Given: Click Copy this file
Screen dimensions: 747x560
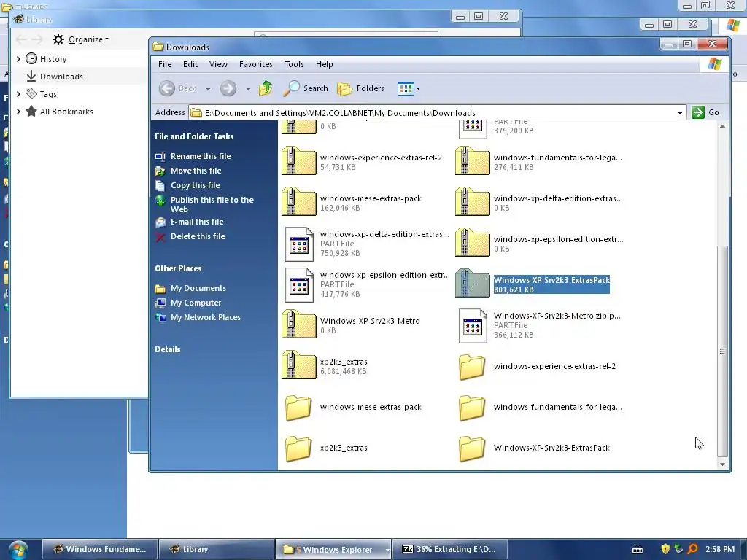Looking at the screenshot, I should click(x=196, y=185).
